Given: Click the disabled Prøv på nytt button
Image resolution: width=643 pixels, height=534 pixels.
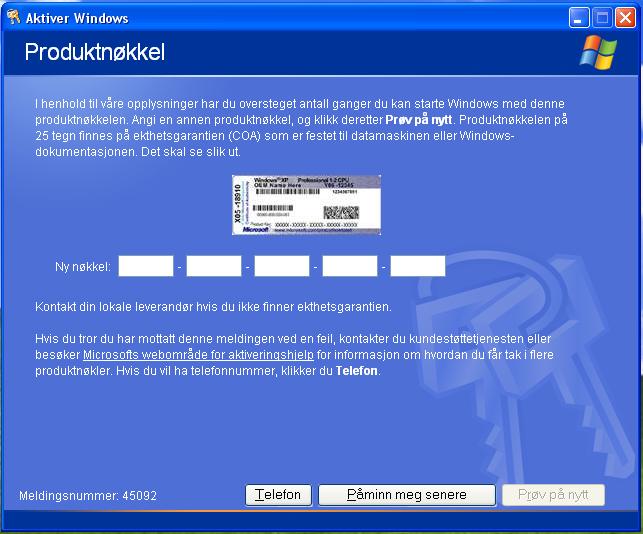Looking at the screenshot, I should (553, 495).
